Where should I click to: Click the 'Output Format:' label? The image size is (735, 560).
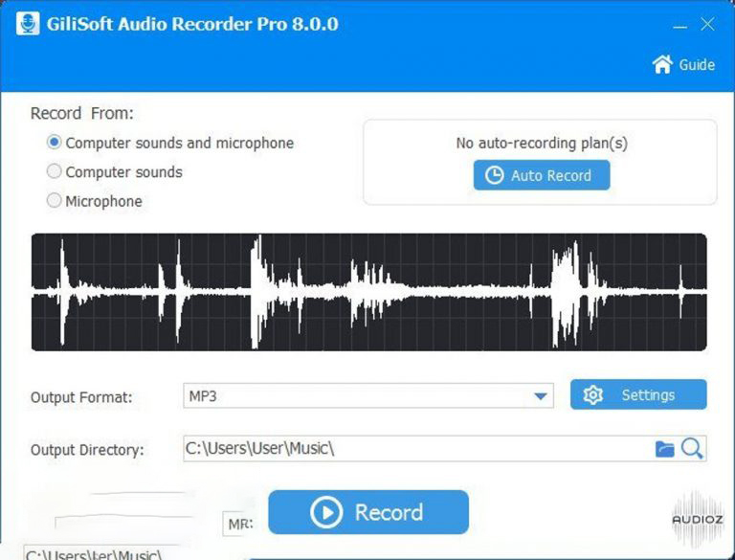point(81,397)
